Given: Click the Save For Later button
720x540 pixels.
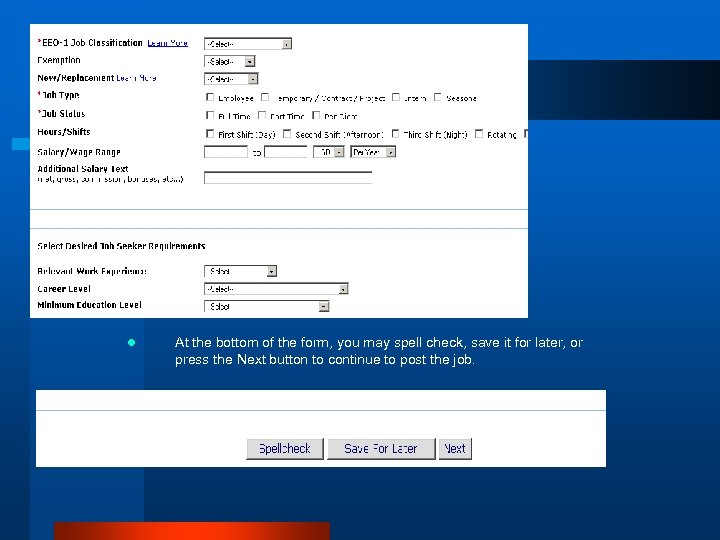Looking at the screenshot, I should [381, 449].
